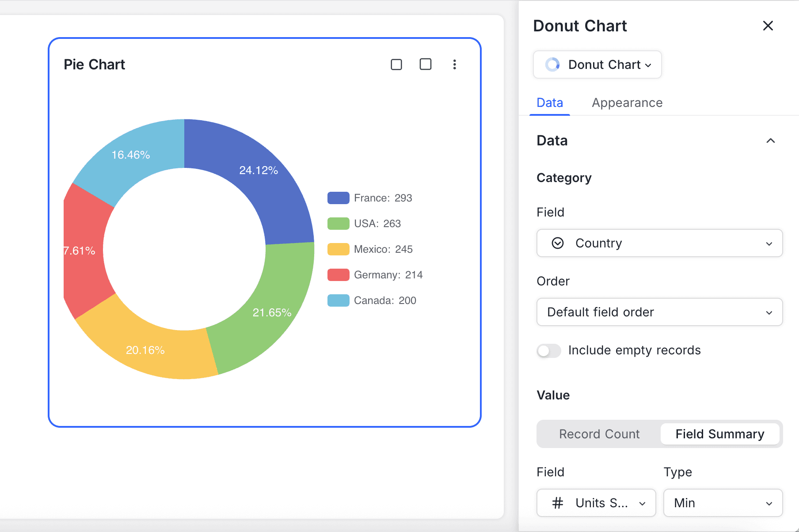Click the second square icon in Pie Chart header

coord(425,65)
